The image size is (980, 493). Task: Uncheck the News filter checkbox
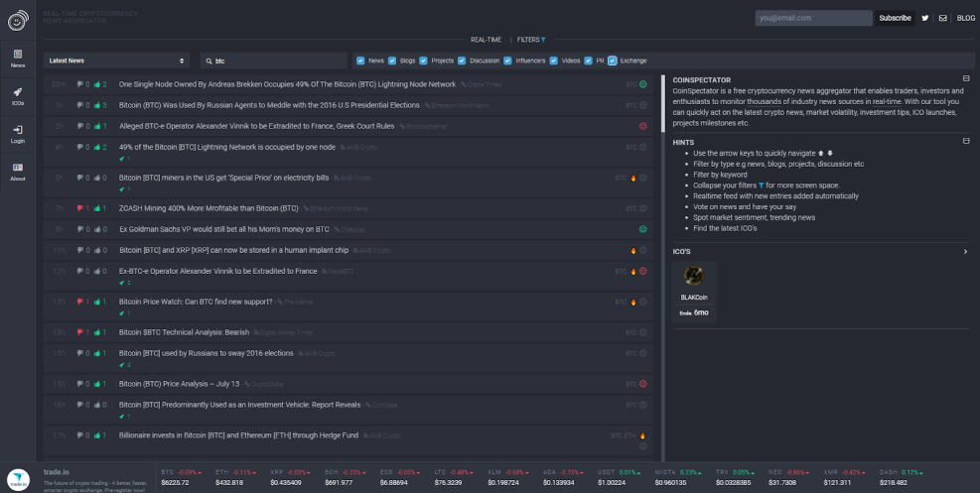click(x=360, y=61)
